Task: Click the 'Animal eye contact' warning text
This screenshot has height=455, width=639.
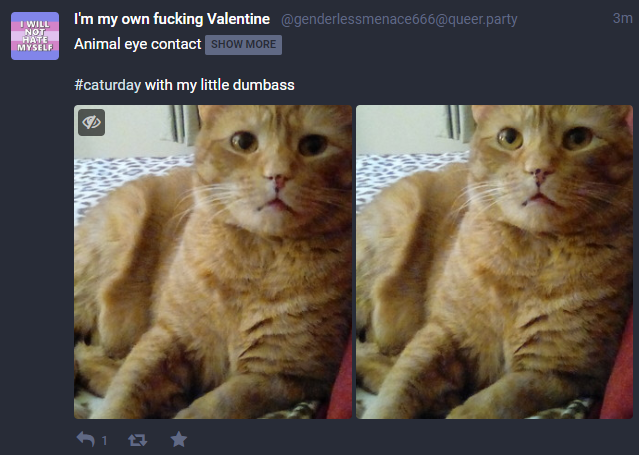Action: [x=138, y=44]
